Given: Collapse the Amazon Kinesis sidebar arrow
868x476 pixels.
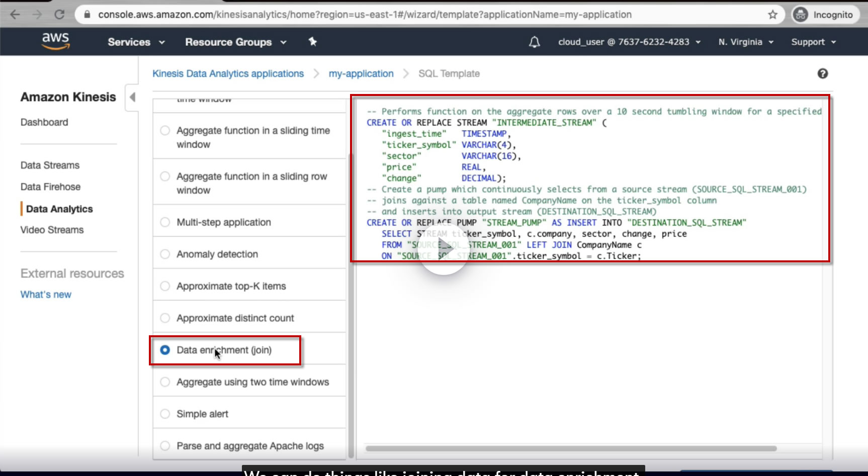Looking at the screenshot, I should 132,97.
